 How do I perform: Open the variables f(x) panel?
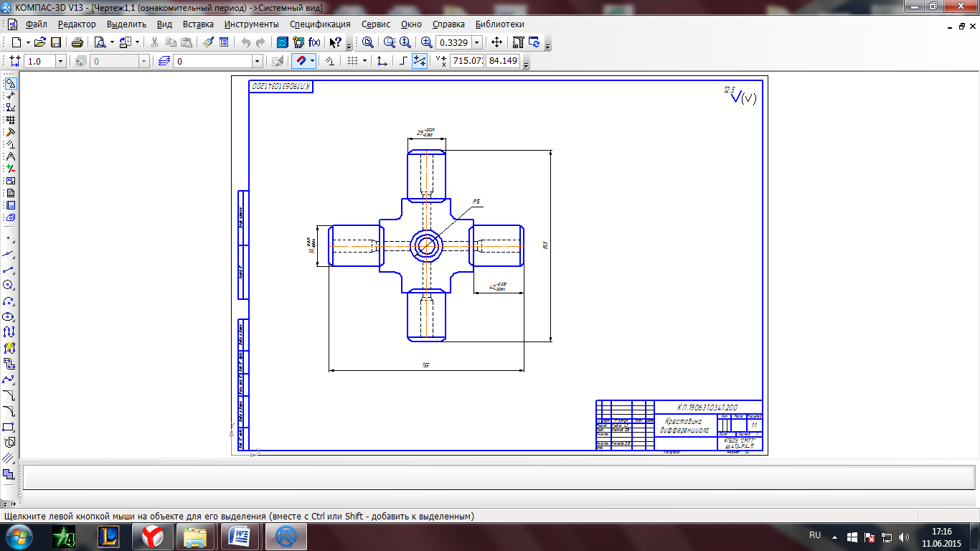pyautogui.click(x=314, y=42)
